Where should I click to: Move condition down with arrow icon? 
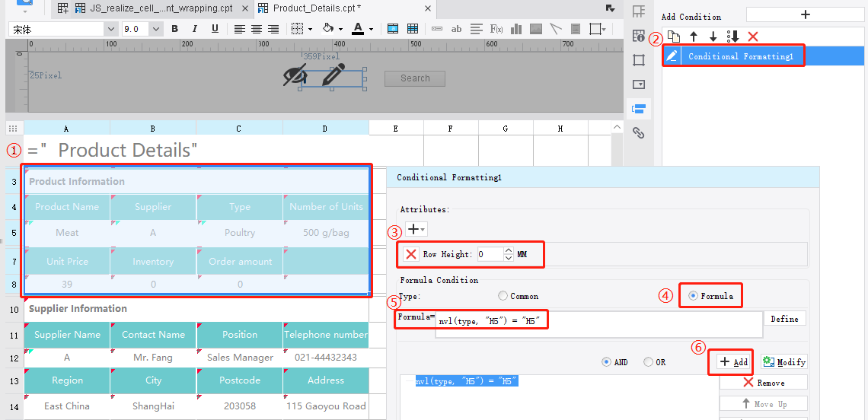click(x=713, y=37)
